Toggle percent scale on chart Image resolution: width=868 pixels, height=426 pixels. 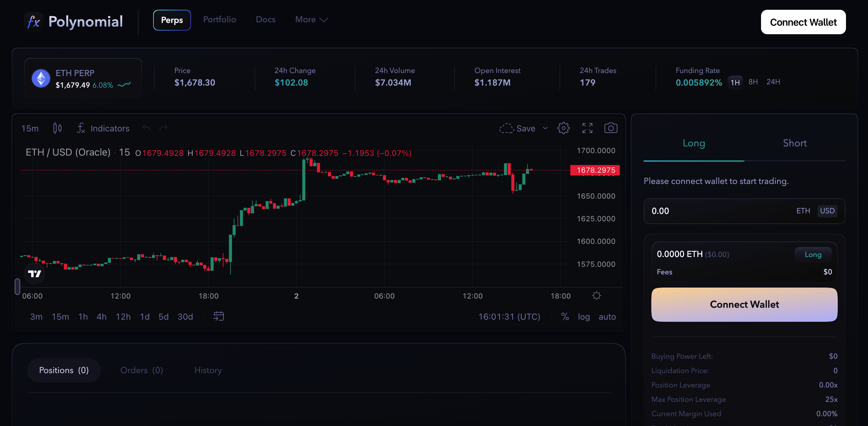(x=565, y=317)
